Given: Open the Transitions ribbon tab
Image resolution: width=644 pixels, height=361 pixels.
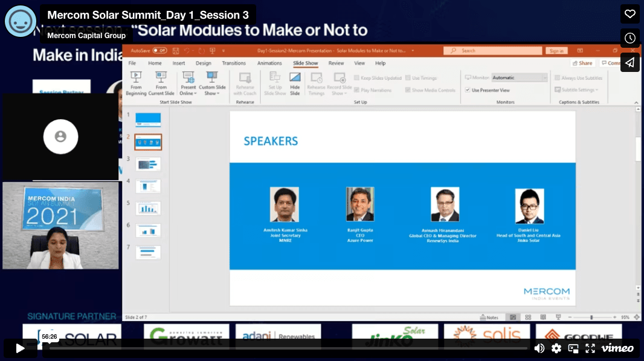Looking at the screenshot, I should 234,63.
